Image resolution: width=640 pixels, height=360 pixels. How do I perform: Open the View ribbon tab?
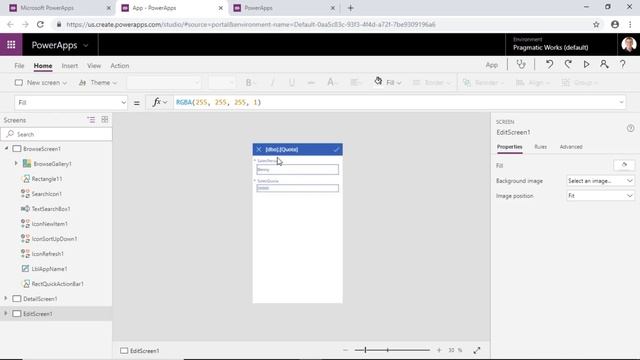coord(94,66)
